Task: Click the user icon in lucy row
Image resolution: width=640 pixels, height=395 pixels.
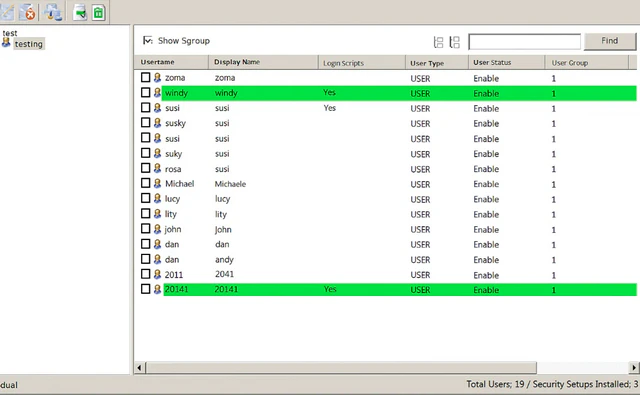Action: [x=157, y=199]
